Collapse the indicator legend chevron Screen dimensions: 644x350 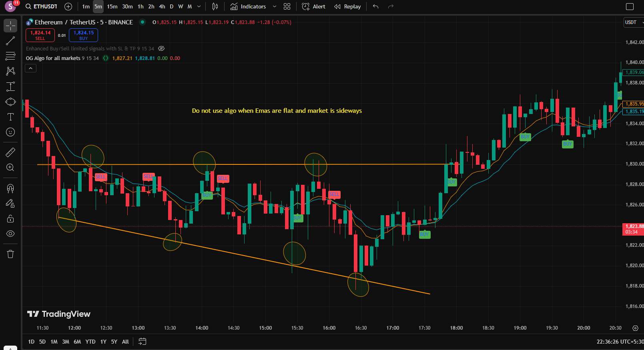(x=30, y=68)
